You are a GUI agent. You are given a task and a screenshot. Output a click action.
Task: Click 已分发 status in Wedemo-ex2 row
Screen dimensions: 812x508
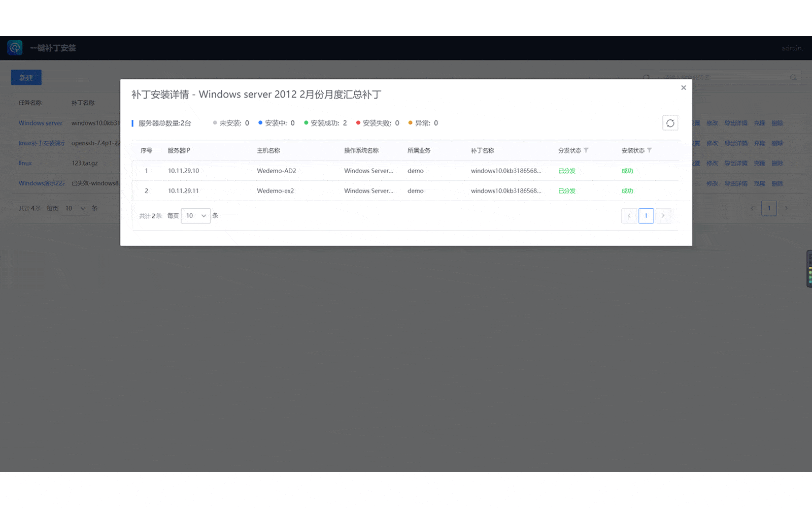[x=567, y=191]
